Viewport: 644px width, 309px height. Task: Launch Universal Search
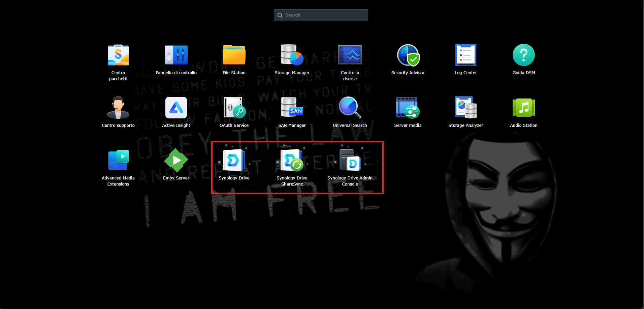pos(350,108)
